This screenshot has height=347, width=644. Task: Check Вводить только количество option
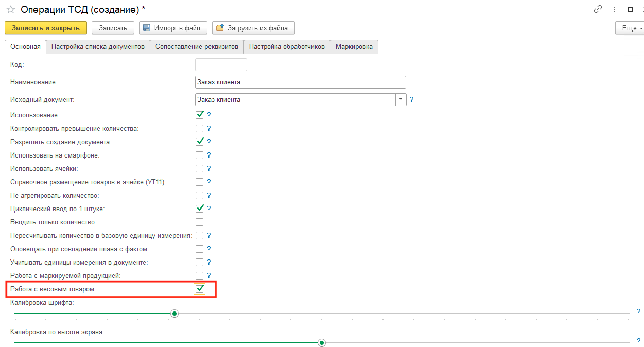200,222
